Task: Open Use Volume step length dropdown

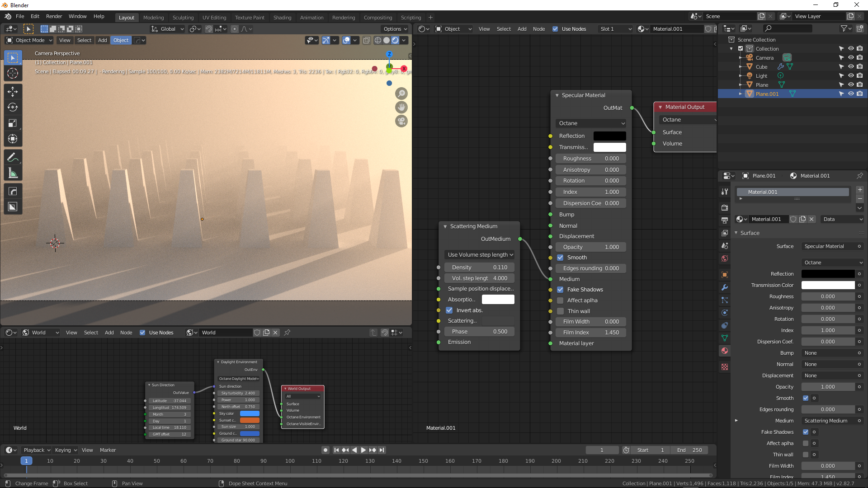Action: (480, 255)
